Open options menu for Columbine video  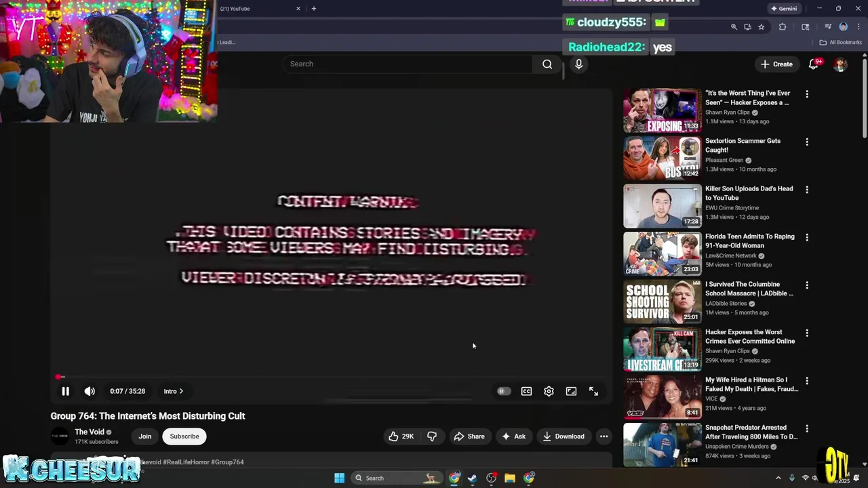coord(807,285)
